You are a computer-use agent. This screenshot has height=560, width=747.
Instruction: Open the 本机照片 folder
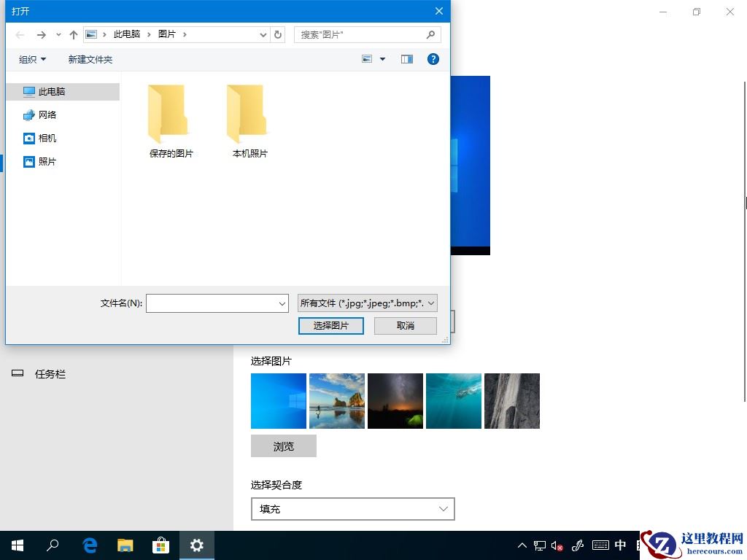[248, 117]
